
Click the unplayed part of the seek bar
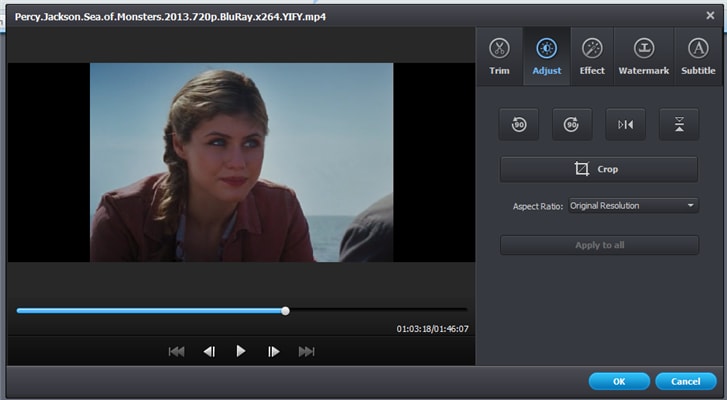pos(378,311)
